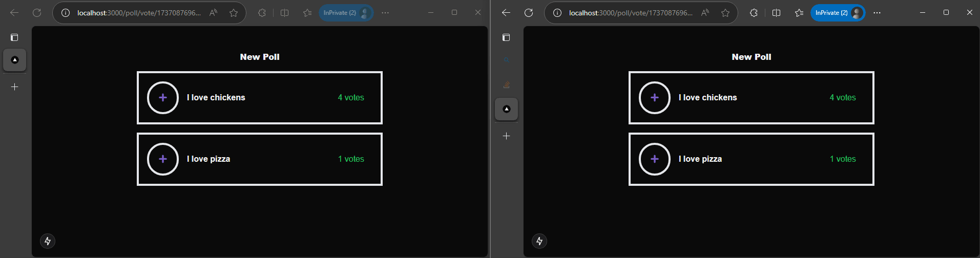The image size is (980, 258).
Task: Open Favorites list in the right browser toolbar
Action: click(x=799, y=13)
